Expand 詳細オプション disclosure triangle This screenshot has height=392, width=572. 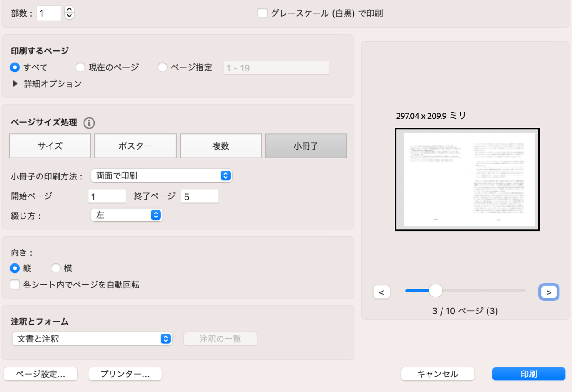click(16, 83)
